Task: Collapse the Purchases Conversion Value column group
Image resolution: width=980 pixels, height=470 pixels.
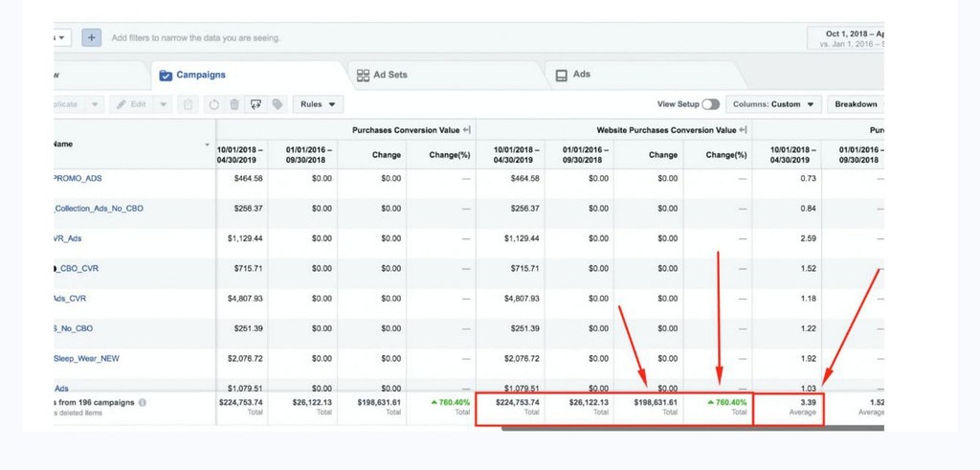Action: point(466,130)
